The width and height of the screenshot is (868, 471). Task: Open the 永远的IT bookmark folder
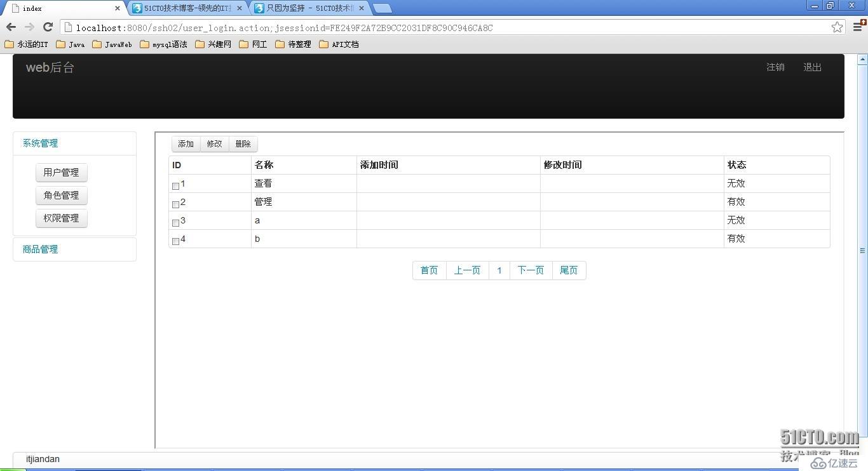tap(26, 44)
